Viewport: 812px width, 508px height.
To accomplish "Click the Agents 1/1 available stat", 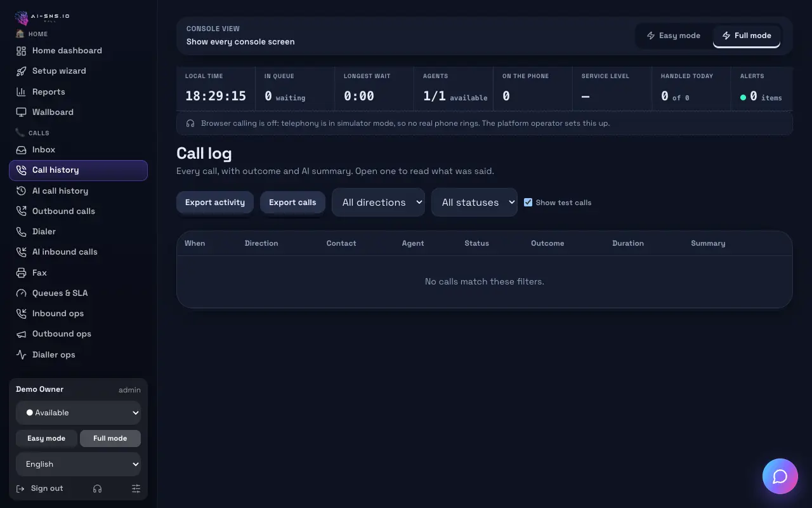I will tap(454, 90).
